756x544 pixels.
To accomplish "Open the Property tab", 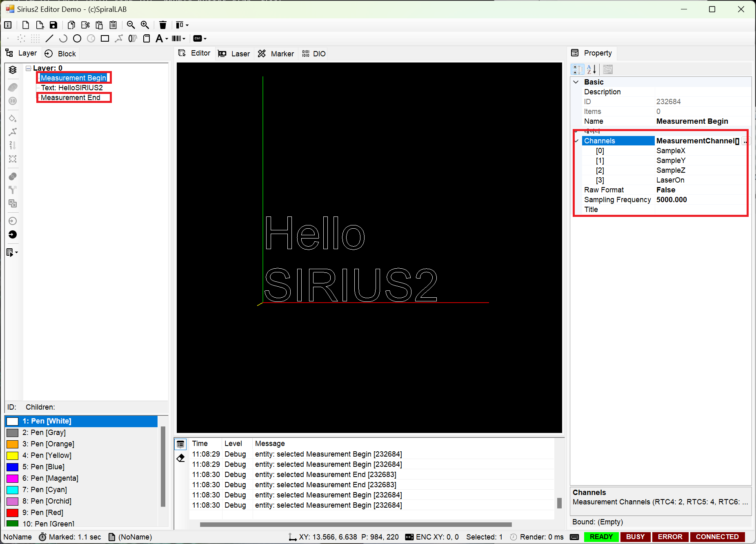I will (592, 53).
